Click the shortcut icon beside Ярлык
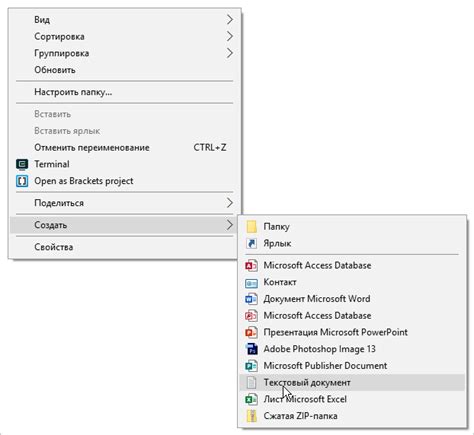The height and width of the screenshot is (435, 474). coord(251,243)
